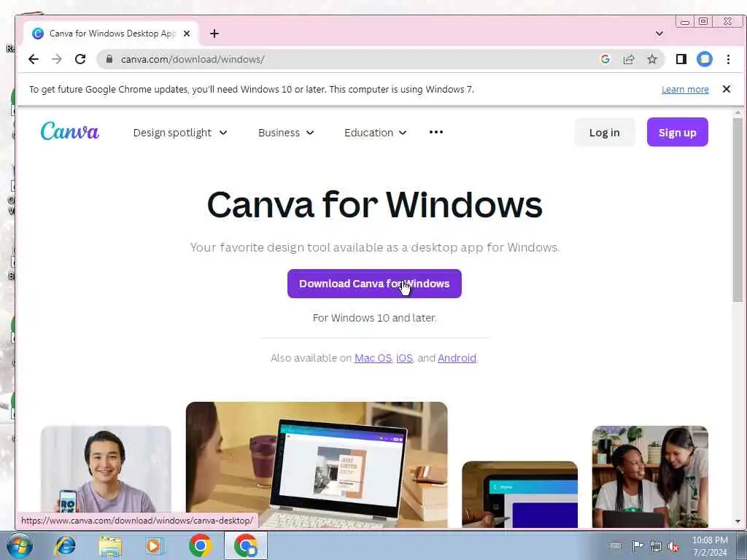Open the Chrome profile avatar
747x560 pixels.
[x=705, y=59]
